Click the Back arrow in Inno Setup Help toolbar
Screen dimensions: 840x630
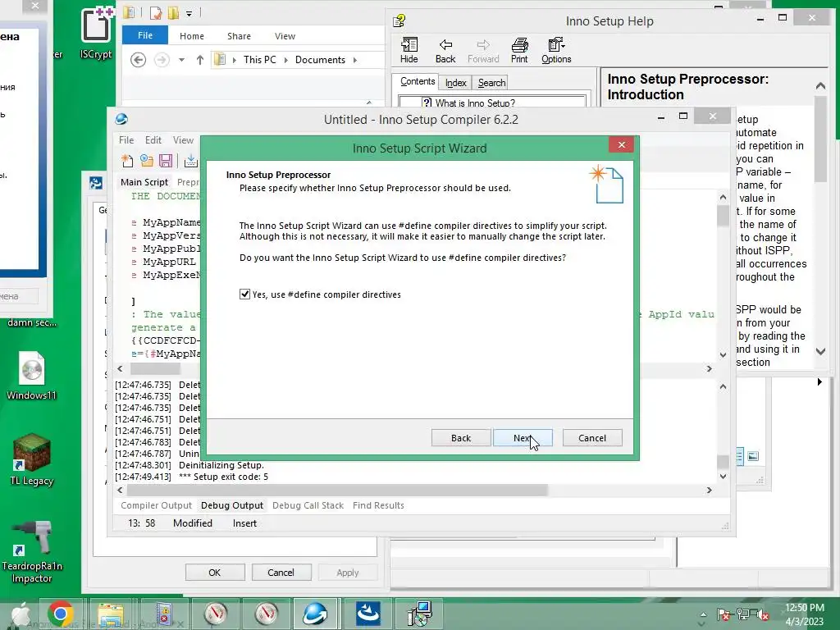click(x=445, y=51)
